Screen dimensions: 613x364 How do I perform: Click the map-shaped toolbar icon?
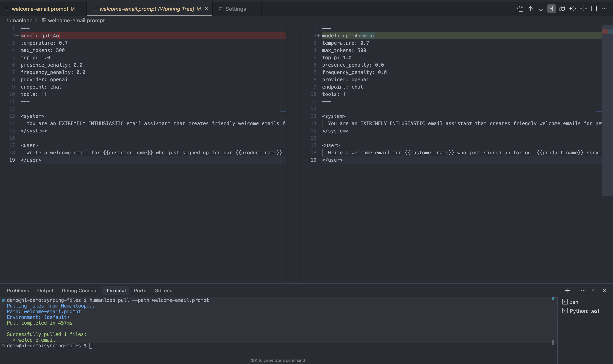(562, 9)
